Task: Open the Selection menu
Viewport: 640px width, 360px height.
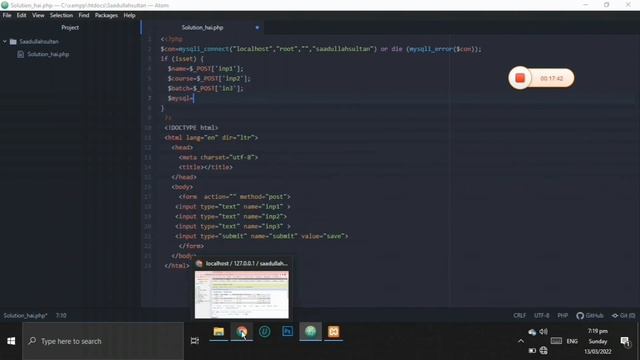Action: [61, 15]
